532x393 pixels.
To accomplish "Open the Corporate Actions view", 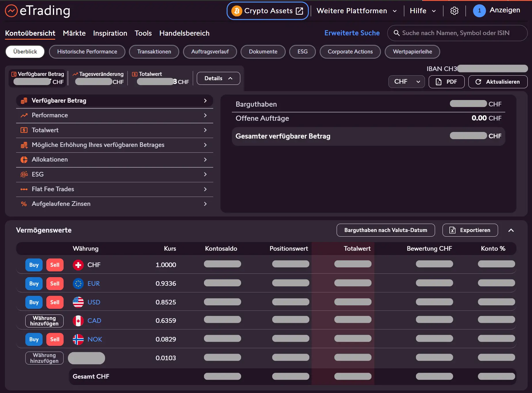I will [350, 52].
